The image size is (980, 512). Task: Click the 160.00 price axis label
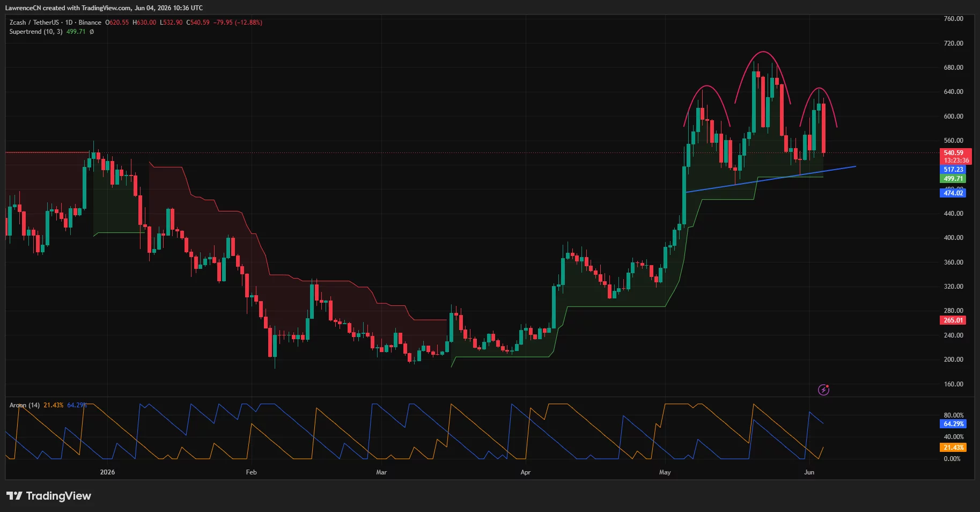click(x=953, y=384)
